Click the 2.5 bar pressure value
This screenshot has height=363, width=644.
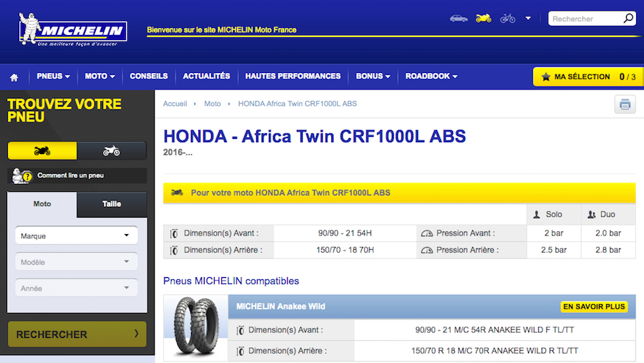(x=554, y=250)
